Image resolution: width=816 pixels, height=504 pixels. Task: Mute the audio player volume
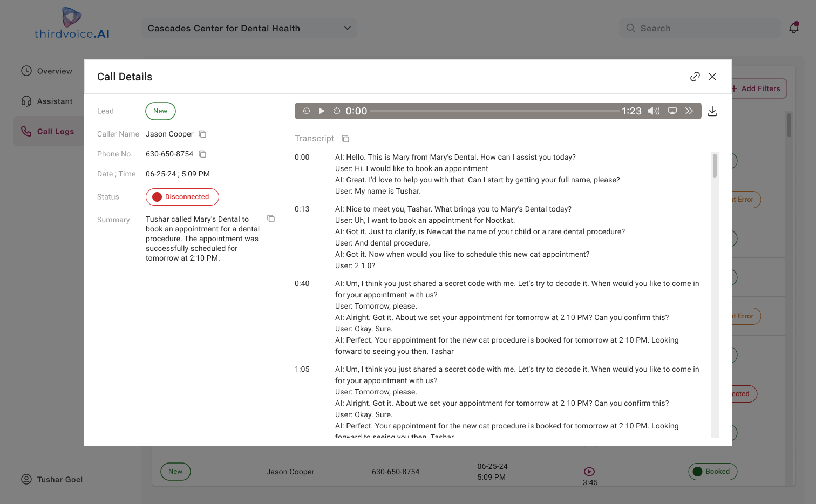coord(654,111)
